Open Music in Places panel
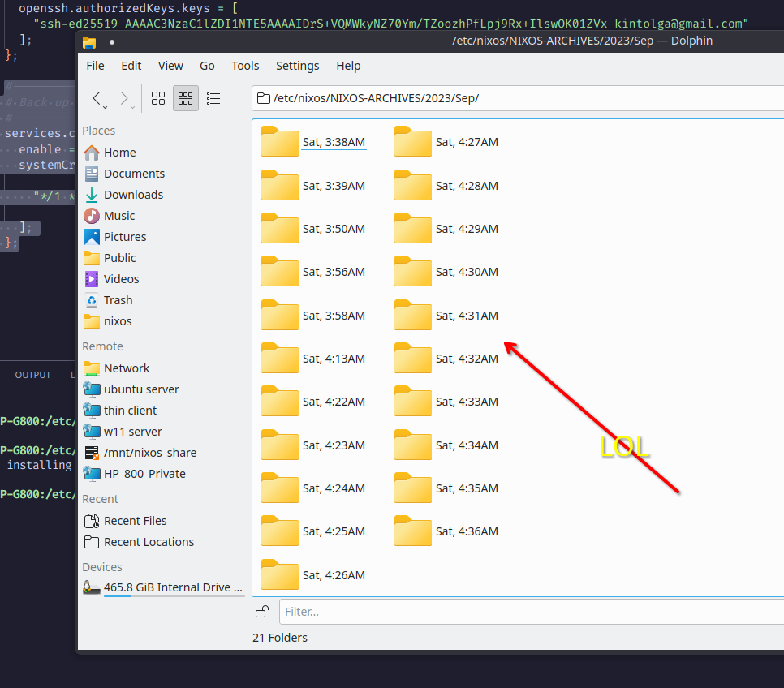Screen dimensions: 784x688 162,216
